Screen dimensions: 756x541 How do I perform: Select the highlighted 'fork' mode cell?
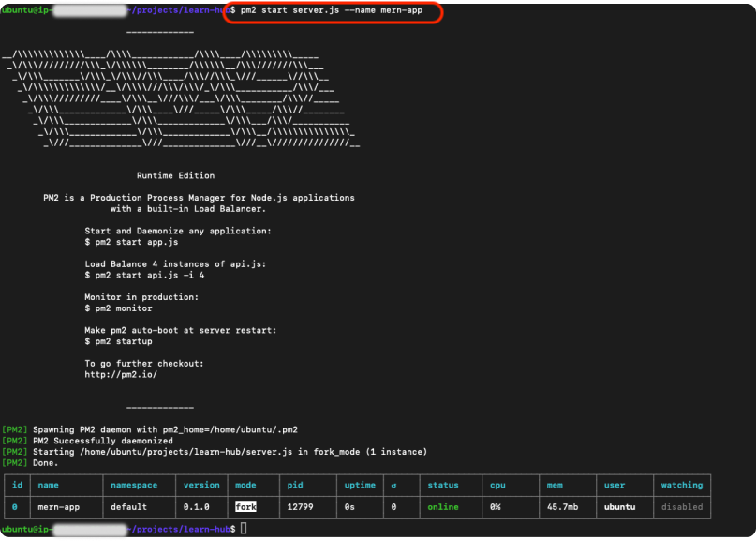245,507
